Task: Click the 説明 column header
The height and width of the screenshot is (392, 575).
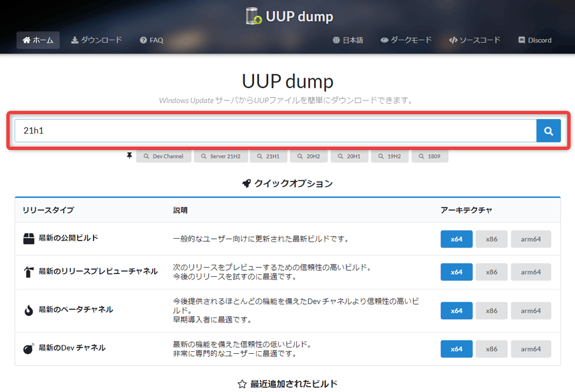Action: pyautogui.click(x=180, y=210)
